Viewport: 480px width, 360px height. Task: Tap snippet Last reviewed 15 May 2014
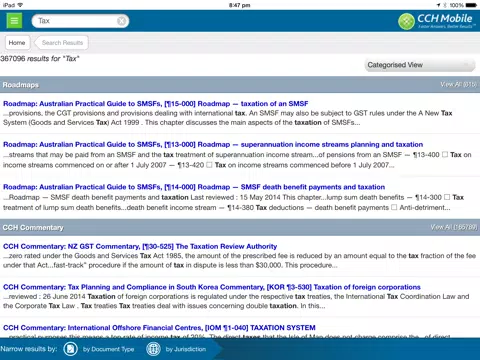coord(233,202)
